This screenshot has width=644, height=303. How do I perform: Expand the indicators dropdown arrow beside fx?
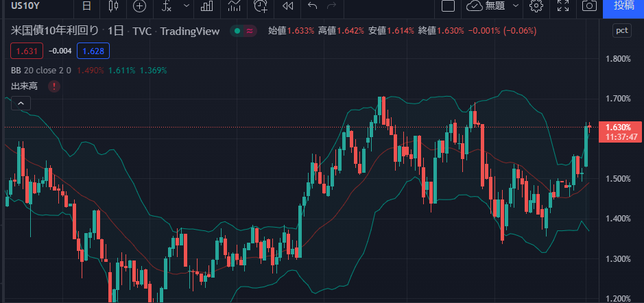coord(186,6)
